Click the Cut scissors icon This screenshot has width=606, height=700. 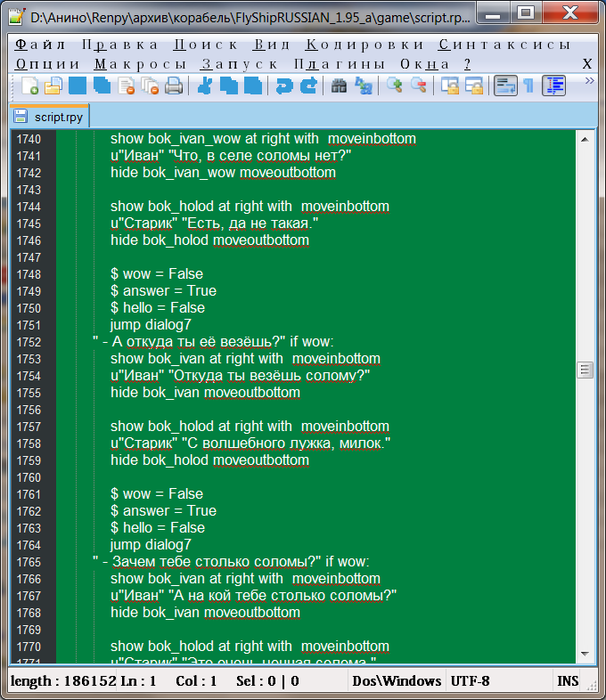[205, 85]
